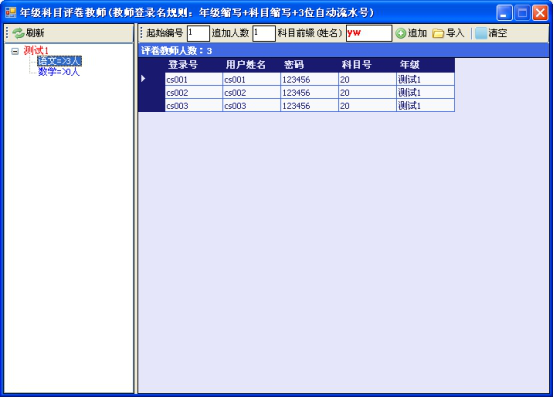Focus the 起始编号 input field
554x398 pixels.
point(198,34)
